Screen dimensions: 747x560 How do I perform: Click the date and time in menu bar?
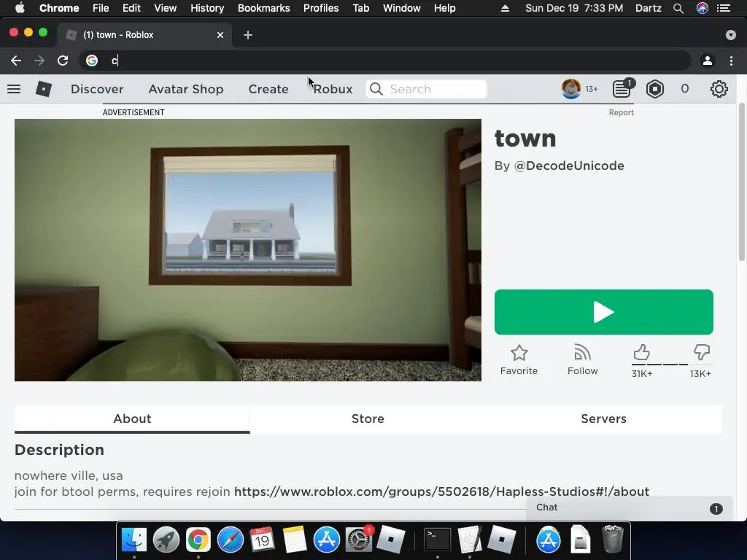[574, 8]
